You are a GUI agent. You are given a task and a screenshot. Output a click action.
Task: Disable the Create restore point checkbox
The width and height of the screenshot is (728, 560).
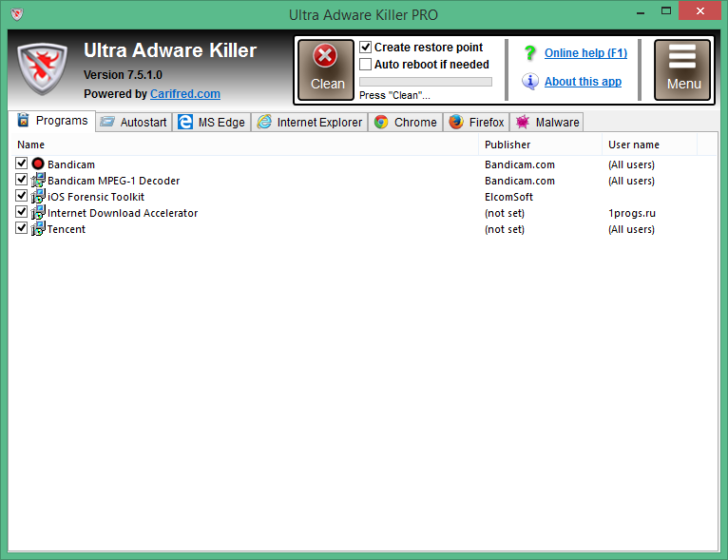366,48
